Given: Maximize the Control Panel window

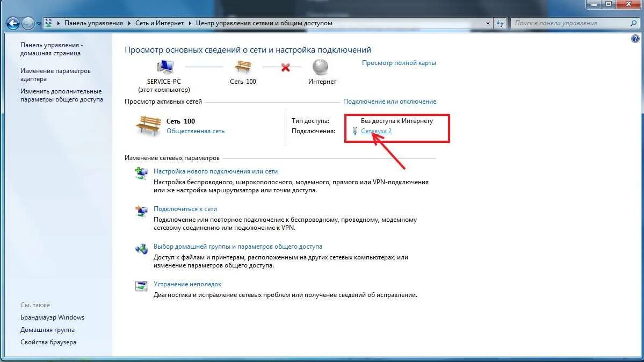Looking at the screenshot, I should pyautogui.click(x=609, y=4).
